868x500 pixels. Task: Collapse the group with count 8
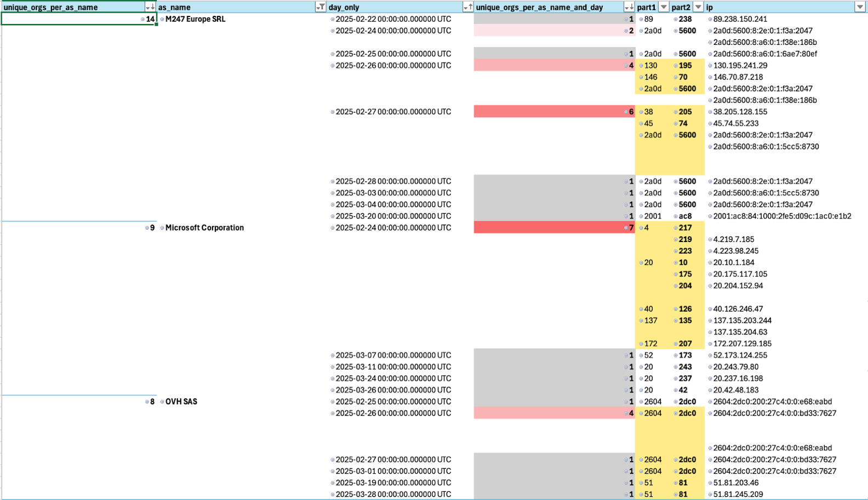point(147,402)
